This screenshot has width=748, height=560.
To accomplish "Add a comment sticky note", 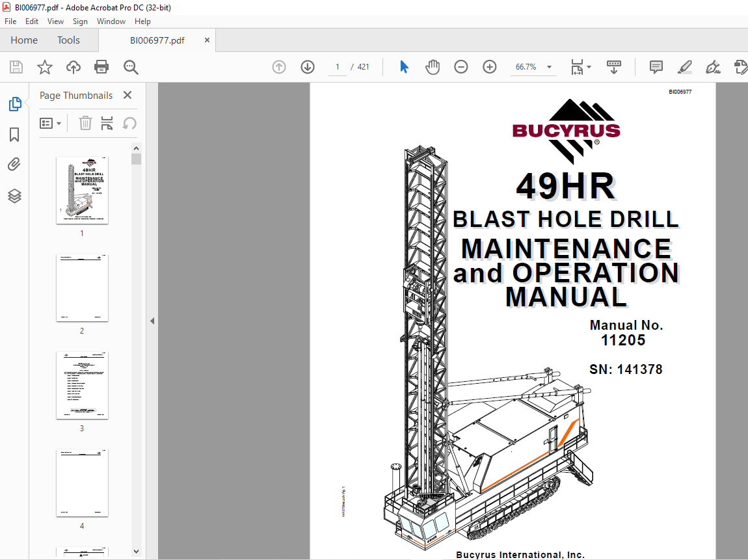I will [x=656, y=67].
